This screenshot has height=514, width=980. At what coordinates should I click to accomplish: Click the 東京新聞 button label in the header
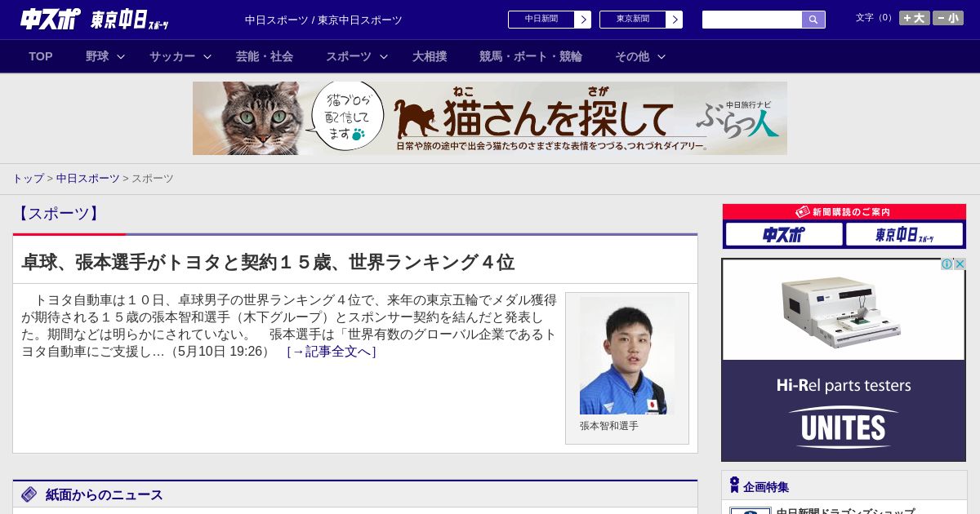point(633,20)
